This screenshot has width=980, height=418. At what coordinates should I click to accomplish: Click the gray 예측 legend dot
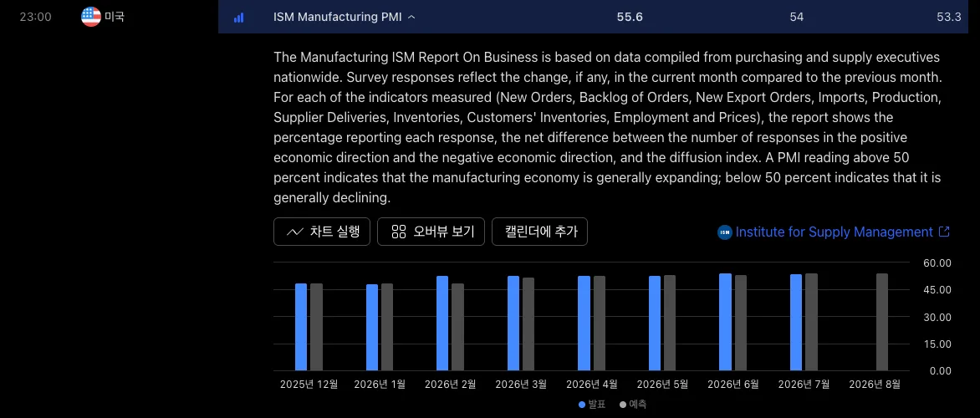[x=622, y=405]
